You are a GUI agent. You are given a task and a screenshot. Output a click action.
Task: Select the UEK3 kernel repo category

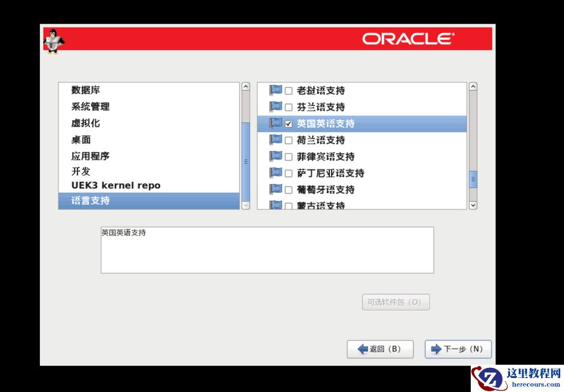coord(149,186)
